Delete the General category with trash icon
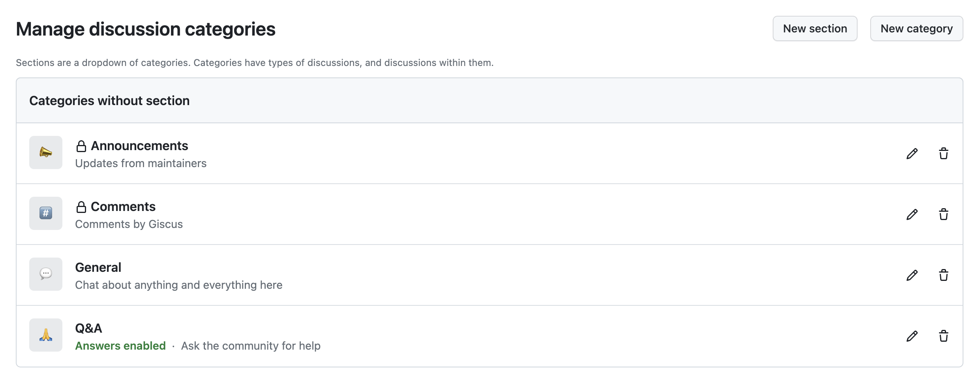This screenshot has width=980, height=384. 944,275
